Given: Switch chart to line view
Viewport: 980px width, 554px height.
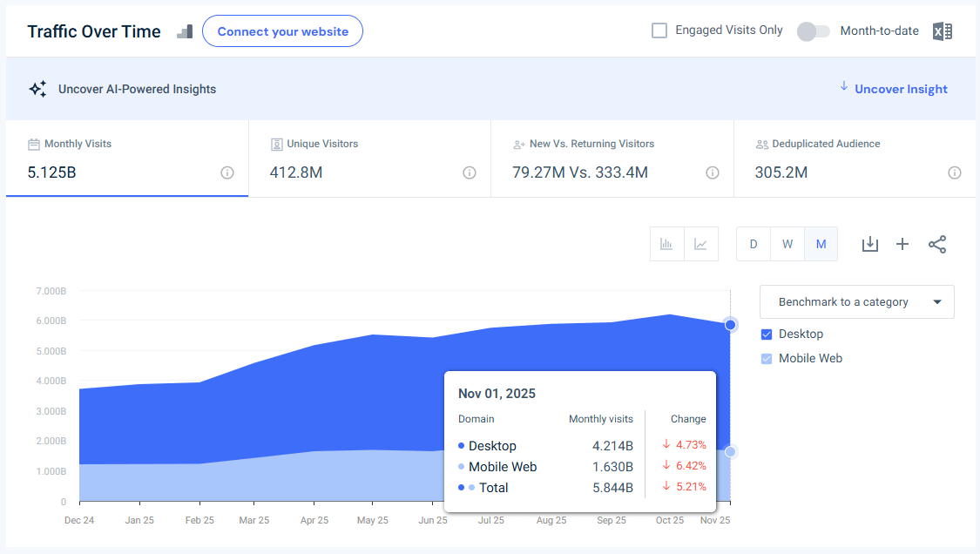Looking at the screenshot, I should [700, 244].
